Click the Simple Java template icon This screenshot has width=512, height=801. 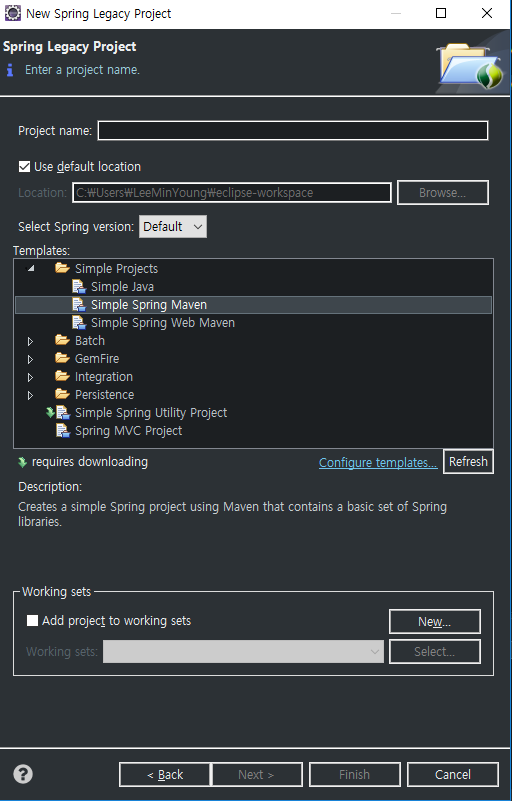pos(79,287)
